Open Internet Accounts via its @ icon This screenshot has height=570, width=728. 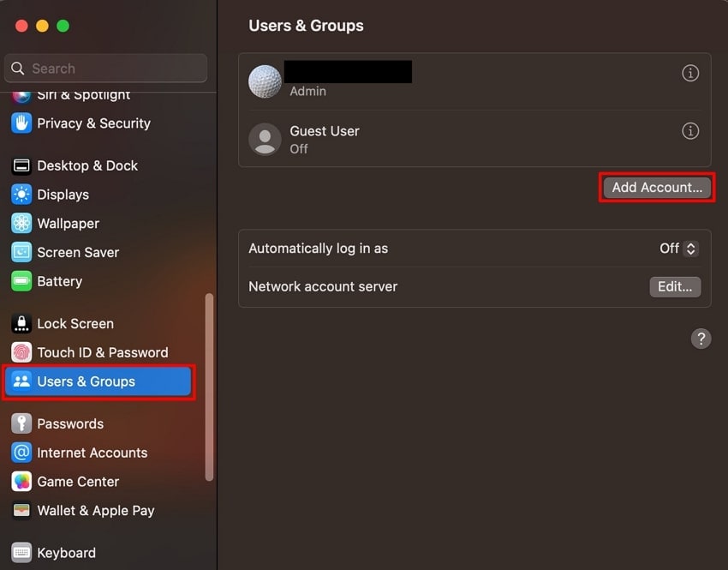click(x=21, y=453)
